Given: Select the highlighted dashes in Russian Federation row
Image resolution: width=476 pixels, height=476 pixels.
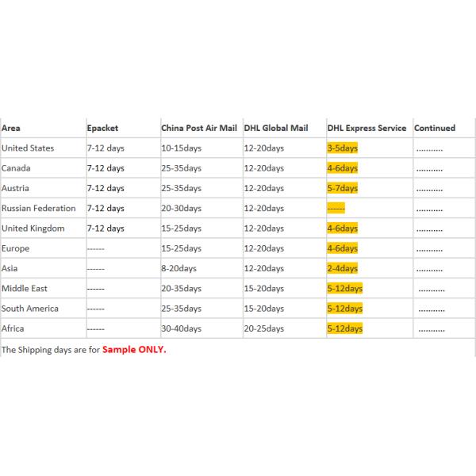Looking at the screenshot, I should point(336,208).
